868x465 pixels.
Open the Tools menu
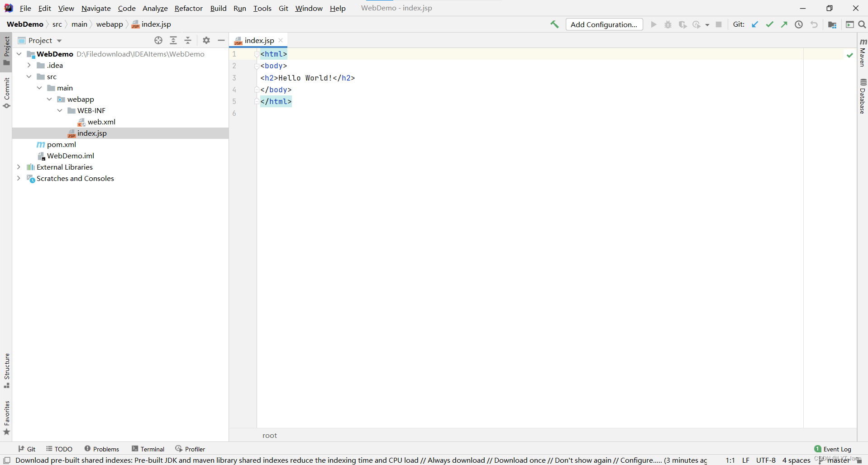[262, 8]
